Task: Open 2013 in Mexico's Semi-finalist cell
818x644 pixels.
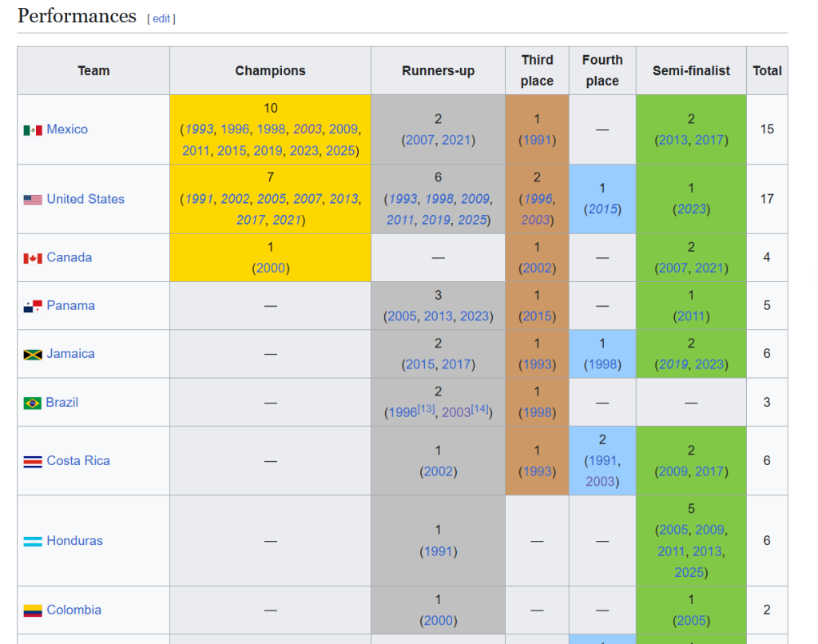Action: 673,140
